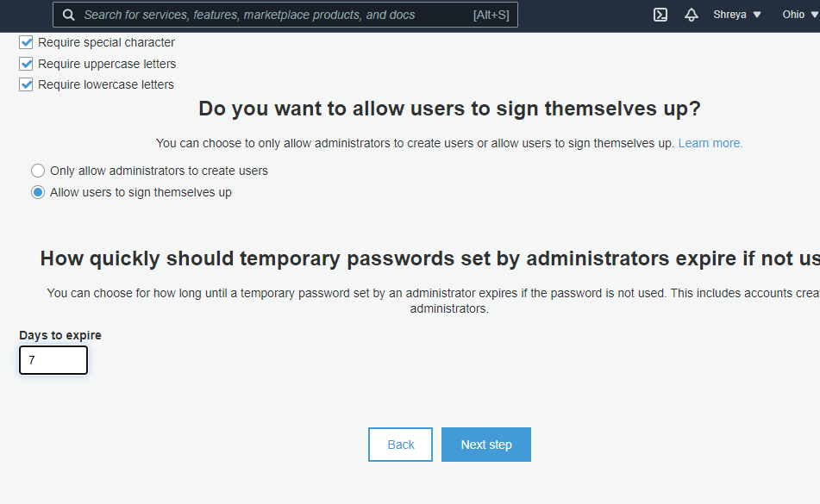Screen dimensions: 820x504
Task: Uncheck Require special character
Action: tap(26, 42)
